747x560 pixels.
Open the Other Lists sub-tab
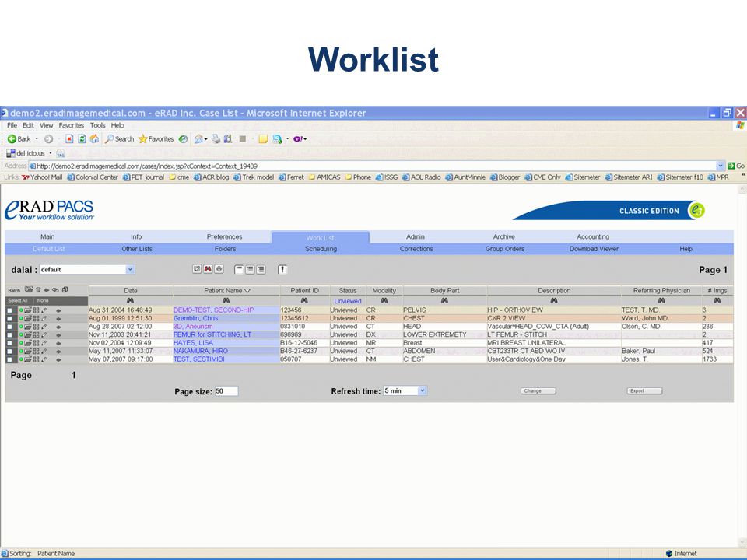[x=137, y=249]
